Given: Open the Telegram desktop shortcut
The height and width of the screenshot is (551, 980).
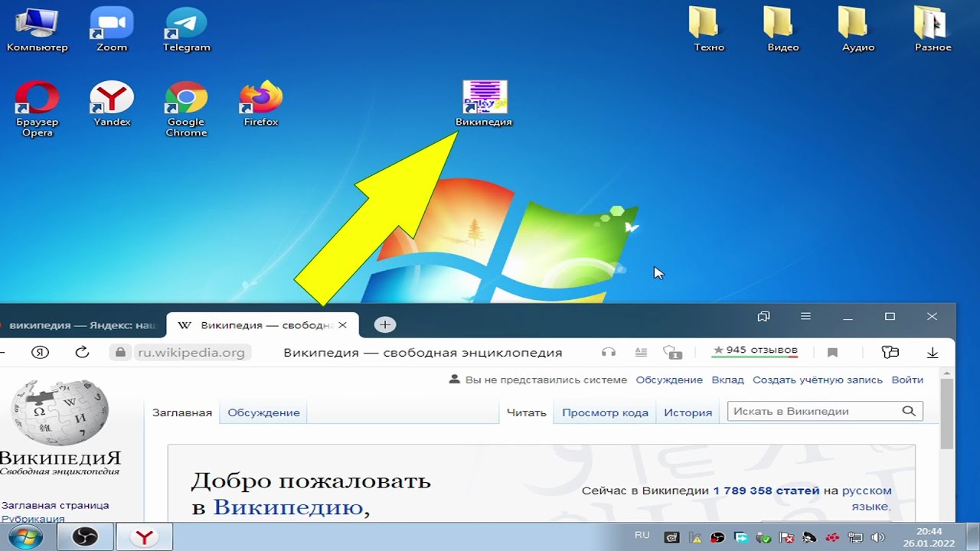Looking at the screenshot, I should pos(186,31).
